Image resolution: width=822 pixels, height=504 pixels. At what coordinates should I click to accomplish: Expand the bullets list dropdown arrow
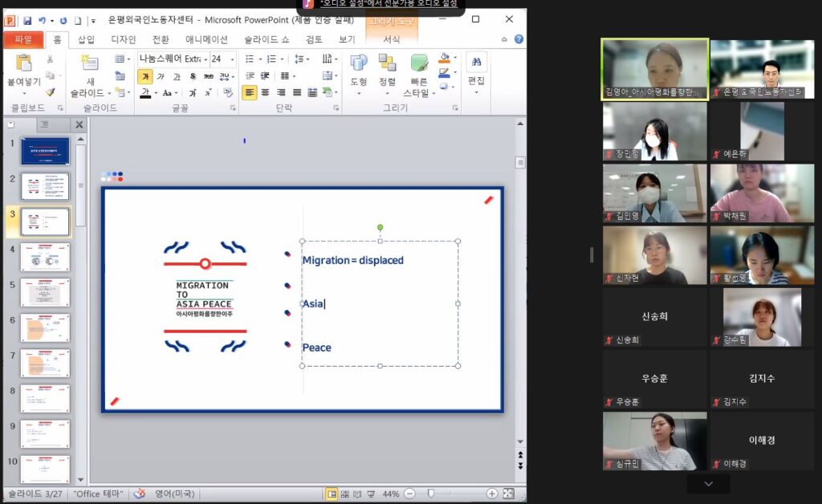tap(261, 59)
